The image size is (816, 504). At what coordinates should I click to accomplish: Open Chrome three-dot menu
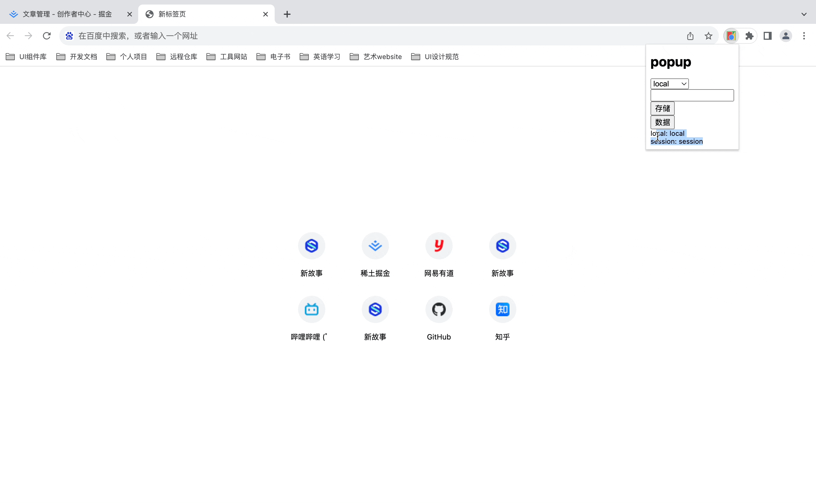coord(804,36)
